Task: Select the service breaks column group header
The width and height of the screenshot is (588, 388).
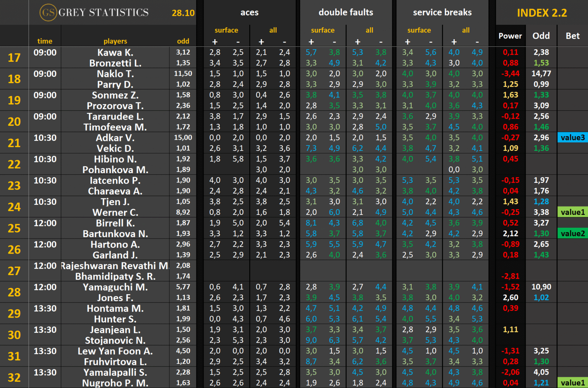Action: point(442,13)
